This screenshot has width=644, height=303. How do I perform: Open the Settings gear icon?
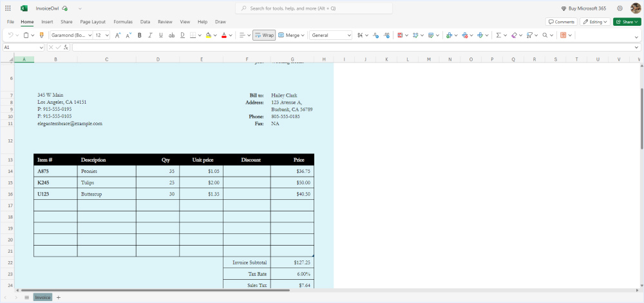(x=620, y=8)
